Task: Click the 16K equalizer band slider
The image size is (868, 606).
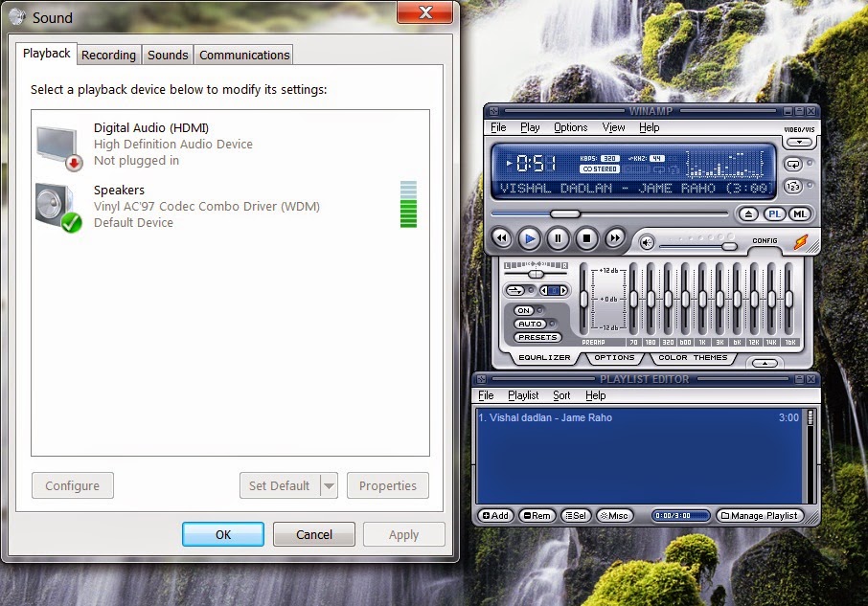Action: pyautogui.click(x=788, y=299)
